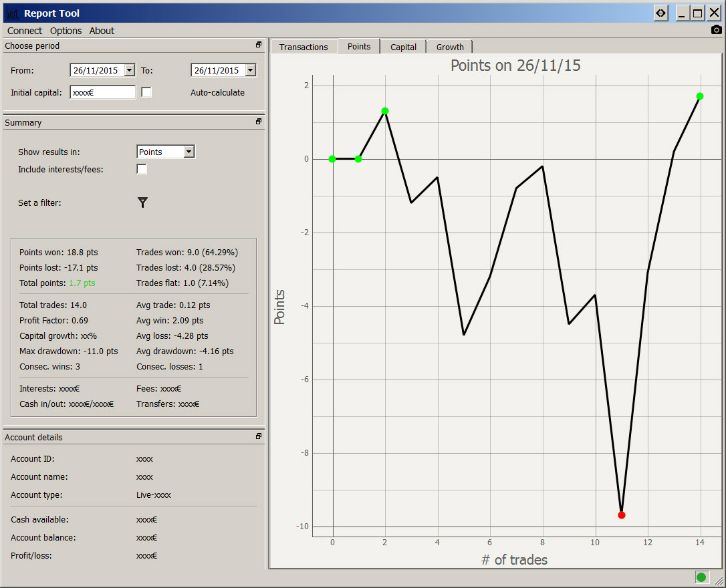Screen dimensions: 726x588
Task: Click the green point at trade 1
Action: pos(358,158)
